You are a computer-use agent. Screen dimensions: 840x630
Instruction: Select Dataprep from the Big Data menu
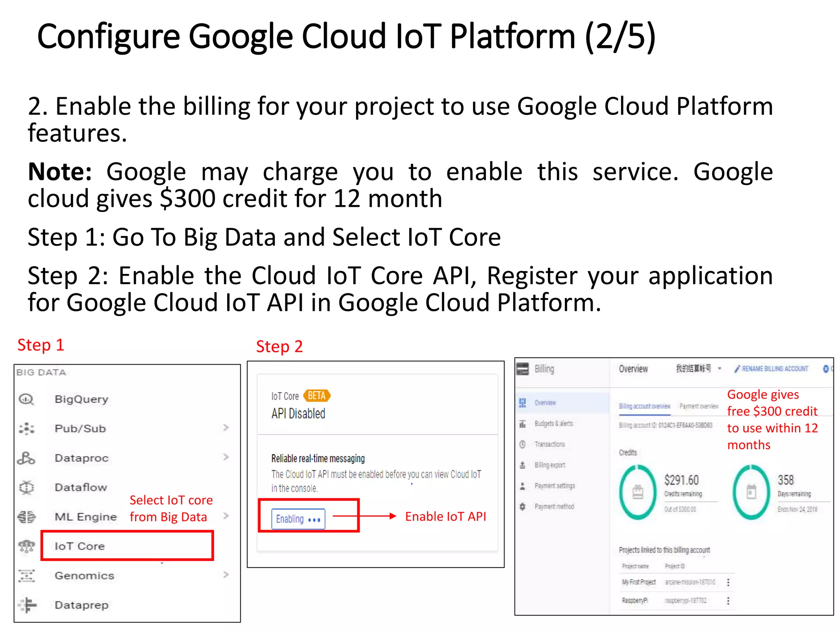(82, 605)
